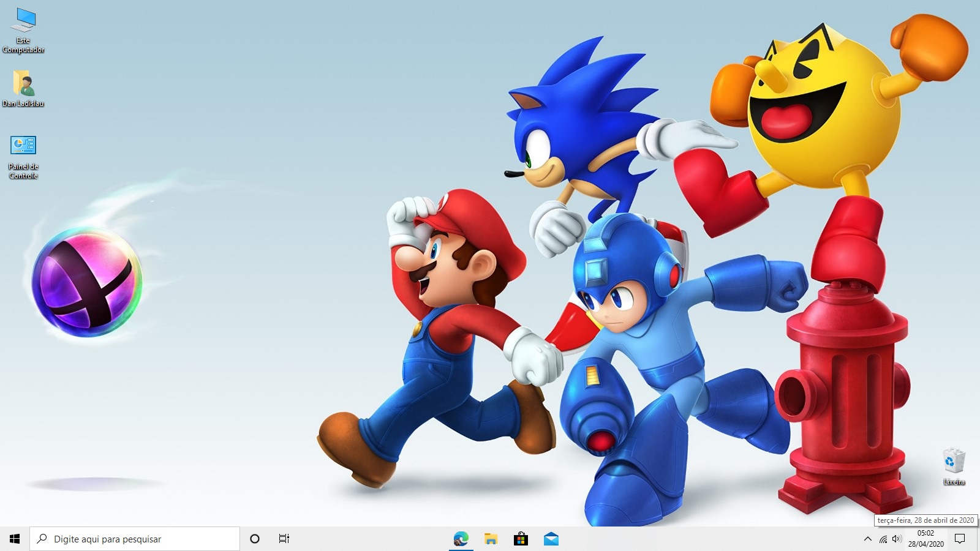Expand the hidden system tray icons chevron
This screenshot has width=980, height=551.
867,539
